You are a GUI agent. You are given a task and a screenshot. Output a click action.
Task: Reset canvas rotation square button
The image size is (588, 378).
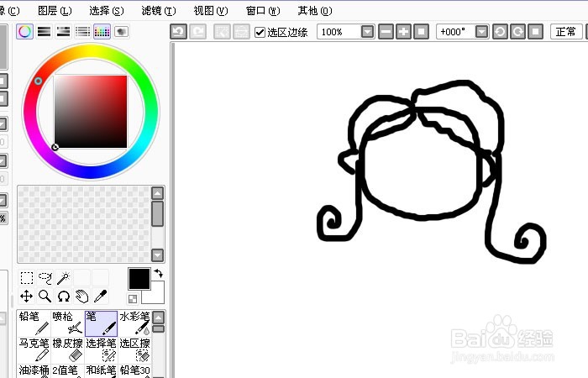click(536, 32)
